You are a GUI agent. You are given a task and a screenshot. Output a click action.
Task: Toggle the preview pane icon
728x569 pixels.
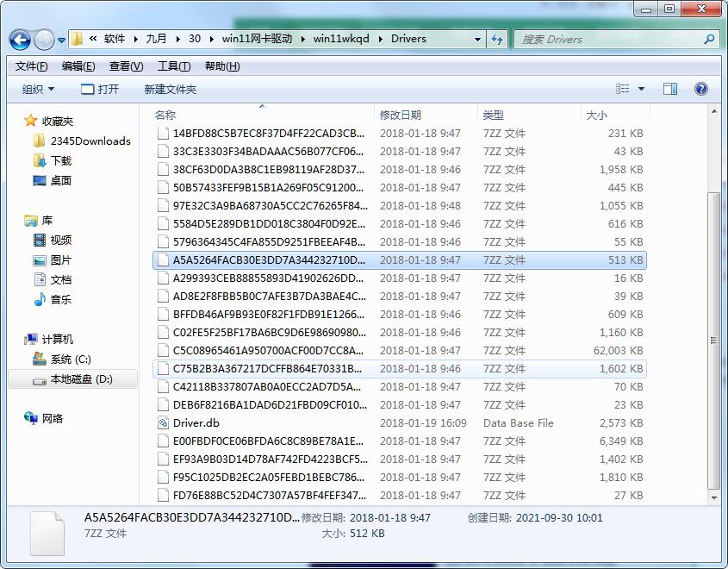(670, 89)
